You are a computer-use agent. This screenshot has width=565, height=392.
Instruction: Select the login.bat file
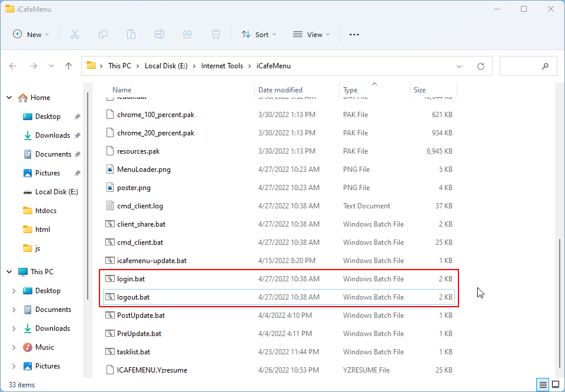(x=131, y=279)
